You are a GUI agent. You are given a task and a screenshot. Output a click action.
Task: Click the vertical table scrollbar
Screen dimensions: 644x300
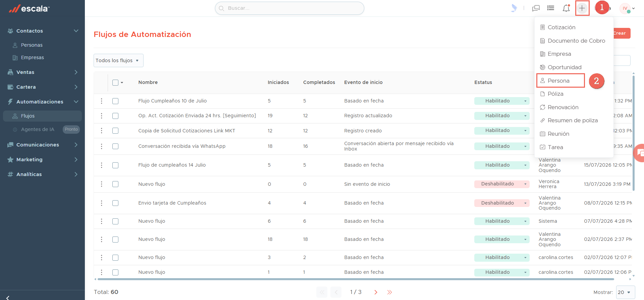point(633,133)
